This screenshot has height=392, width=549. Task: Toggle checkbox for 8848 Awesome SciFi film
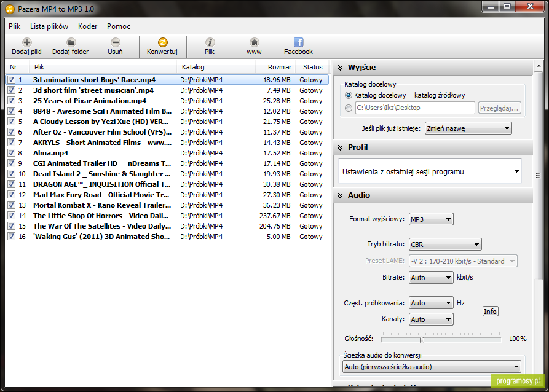(12, 111)
